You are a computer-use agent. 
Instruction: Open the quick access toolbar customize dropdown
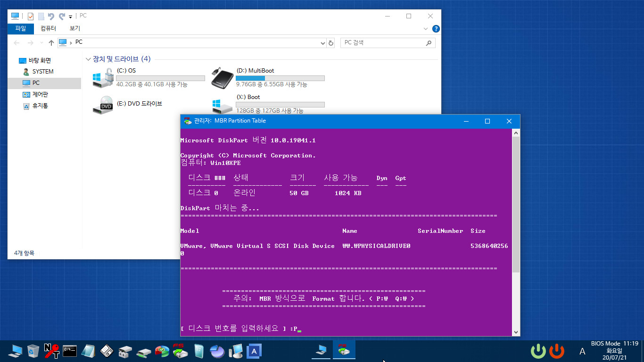(71, 16)
